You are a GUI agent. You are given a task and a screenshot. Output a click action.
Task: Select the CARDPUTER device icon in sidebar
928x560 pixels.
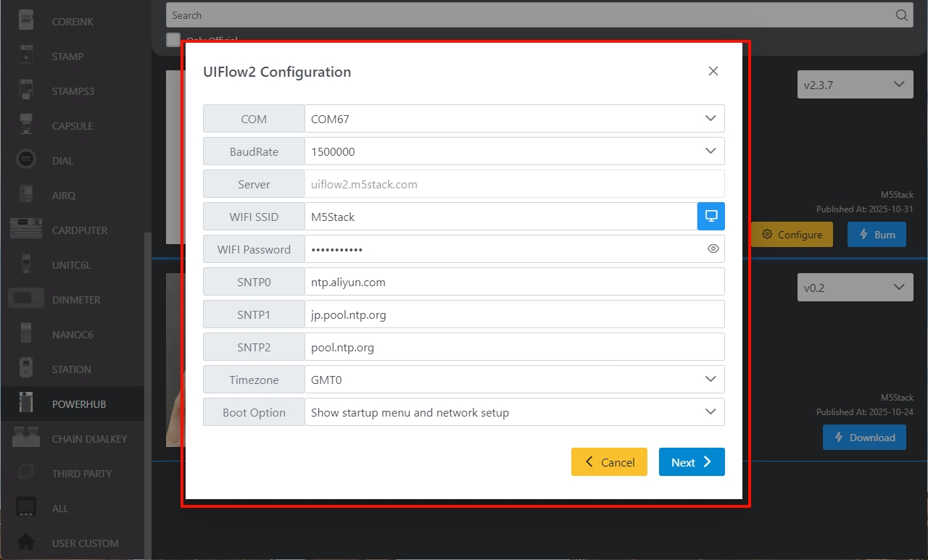tap(26, 230)
